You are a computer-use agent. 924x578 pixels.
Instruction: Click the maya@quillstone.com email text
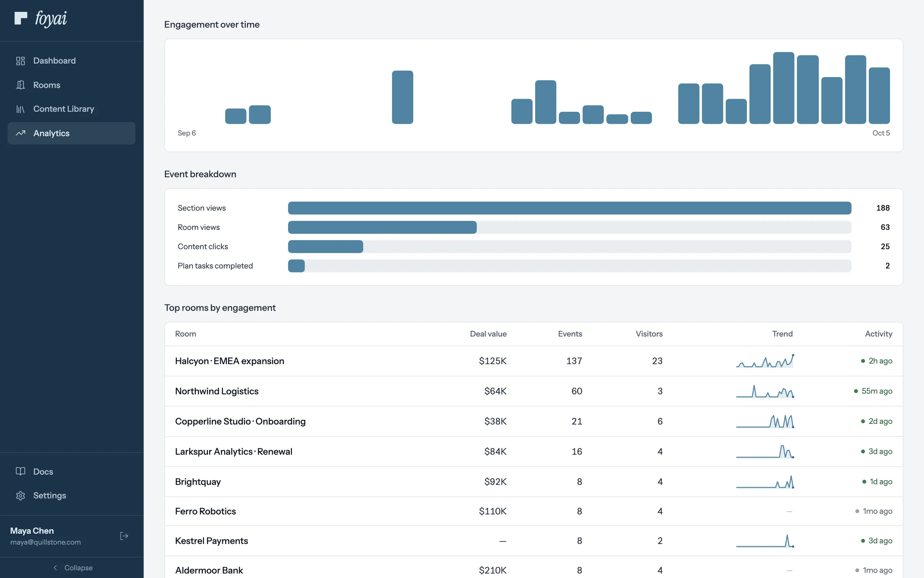click(x=45, y=542)
